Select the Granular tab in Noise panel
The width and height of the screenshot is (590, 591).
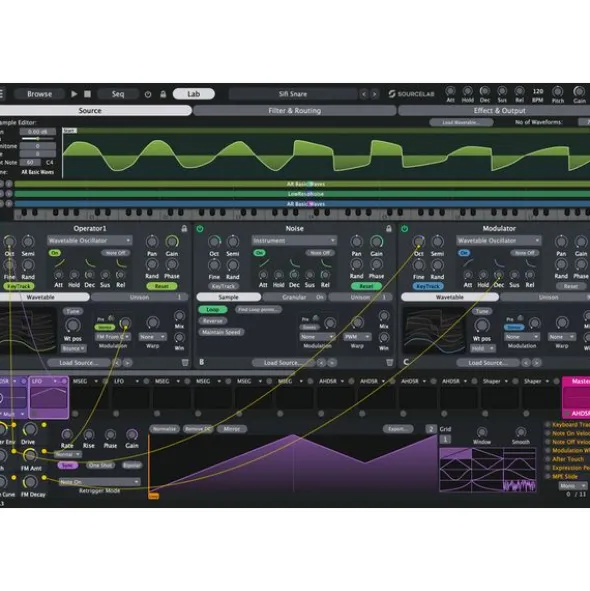(x=294, y=297)
